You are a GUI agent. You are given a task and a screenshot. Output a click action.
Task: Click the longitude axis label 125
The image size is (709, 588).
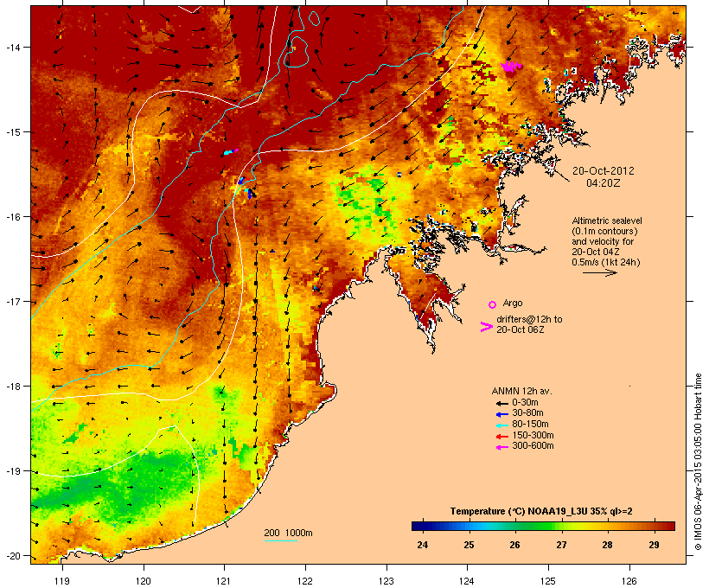tap(548, 581)
